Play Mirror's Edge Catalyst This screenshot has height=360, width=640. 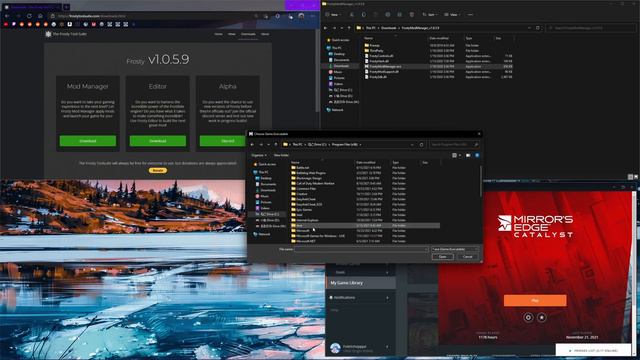click(x=535, y=300)
